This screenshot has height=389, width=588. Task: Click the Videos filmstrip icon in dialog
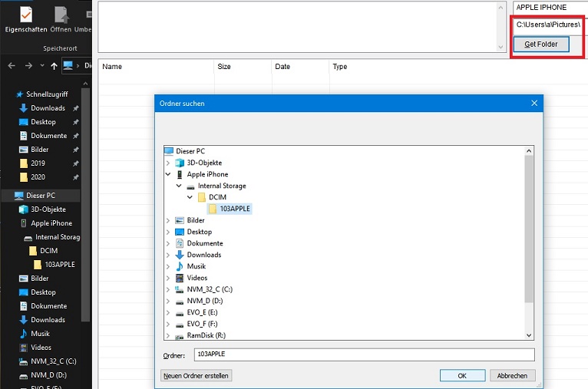click(x=180, y=278)
